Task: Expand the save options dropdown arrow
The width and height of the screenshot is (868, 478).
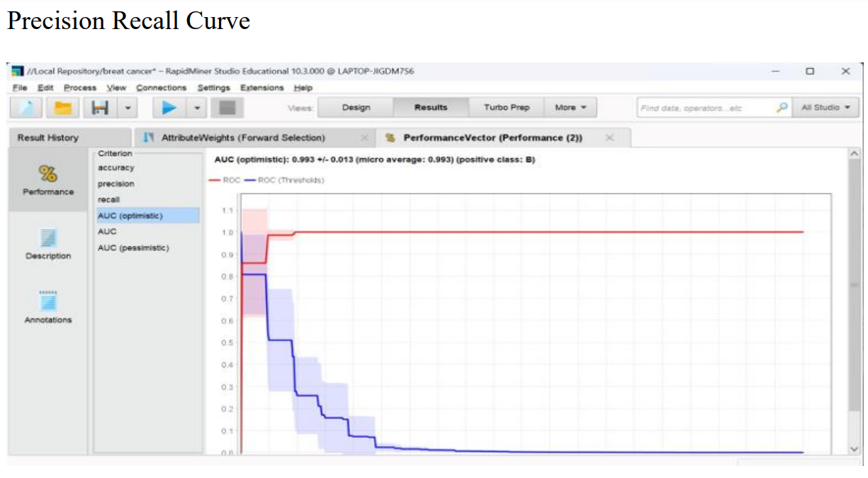Action: [x=128, y=109]
